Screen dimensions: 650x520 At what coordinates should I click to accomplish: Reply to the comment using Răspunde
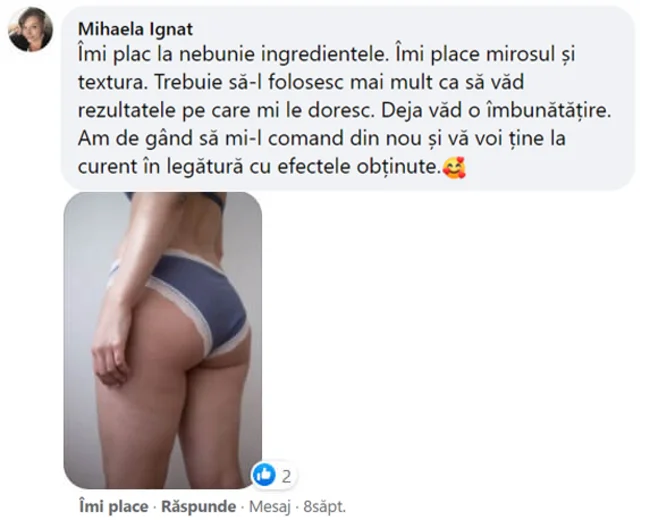199,506
